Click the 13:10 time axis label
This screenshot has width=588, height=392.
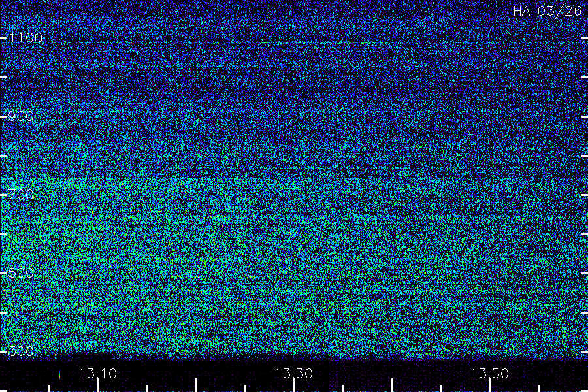98,374
